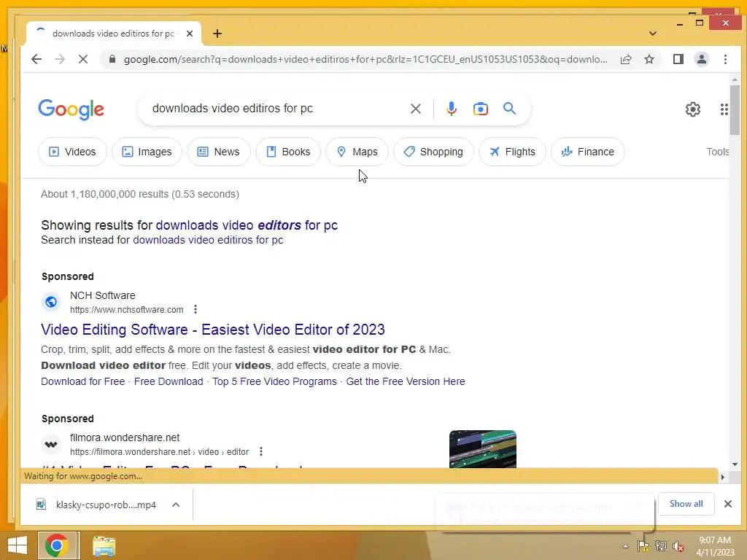Open Chrome three-dot menu
Viewport: 747px width, 560px height.
click(x=725, y=59)
